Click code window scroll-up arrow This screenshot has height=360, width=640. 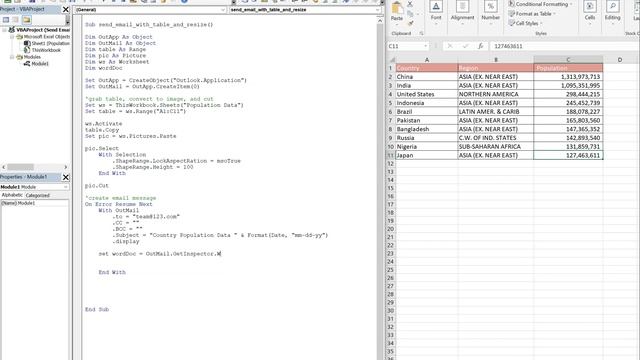tap(380, 20)
